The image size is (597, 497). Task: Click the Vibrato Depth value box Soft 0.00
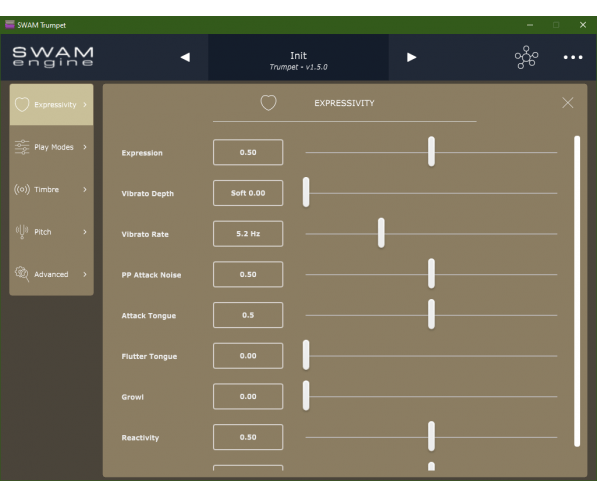click(x=248, y=193)
